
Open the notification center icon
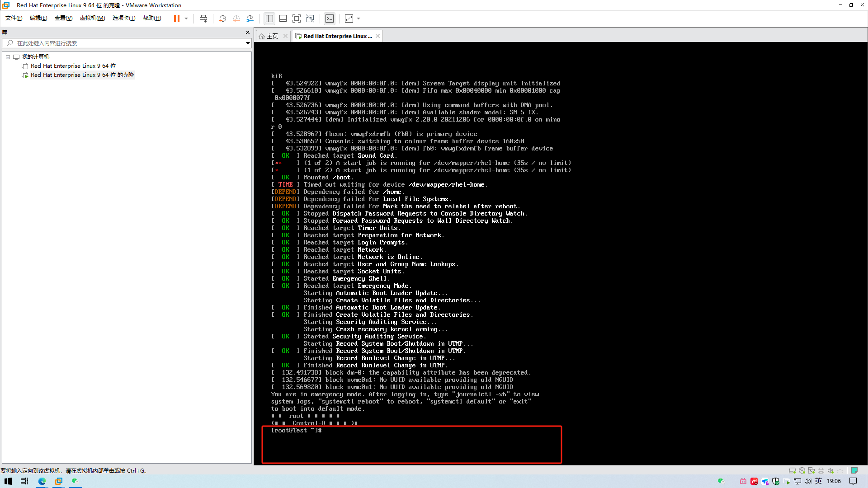tap(853, 481)
